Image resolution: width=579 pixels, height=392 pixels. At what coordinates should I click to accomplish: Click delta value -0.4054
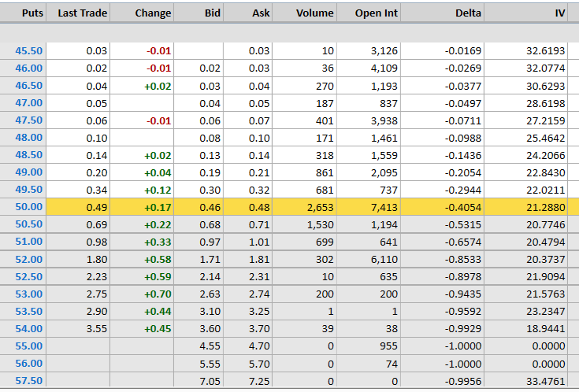pos(463,208)
